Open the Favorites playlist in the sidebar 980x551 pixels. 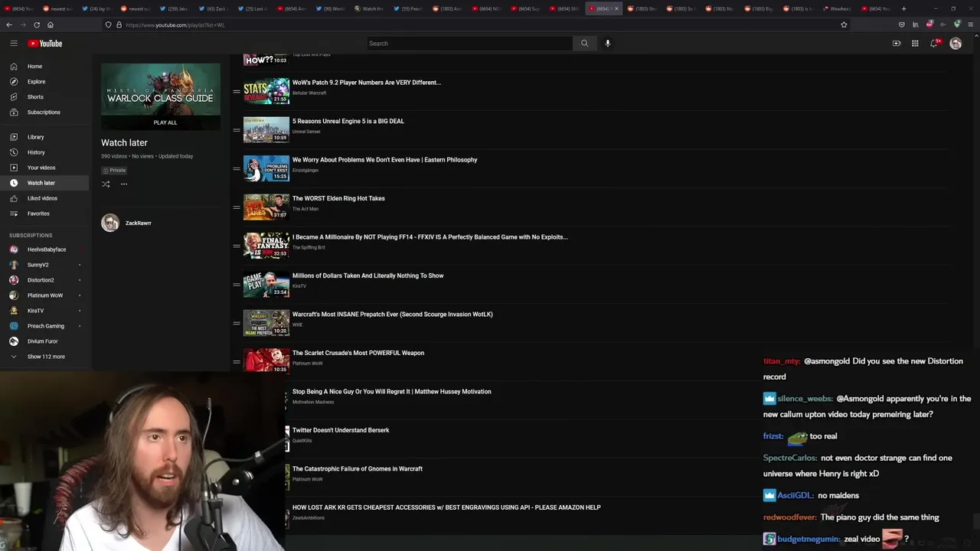[44, 214]
